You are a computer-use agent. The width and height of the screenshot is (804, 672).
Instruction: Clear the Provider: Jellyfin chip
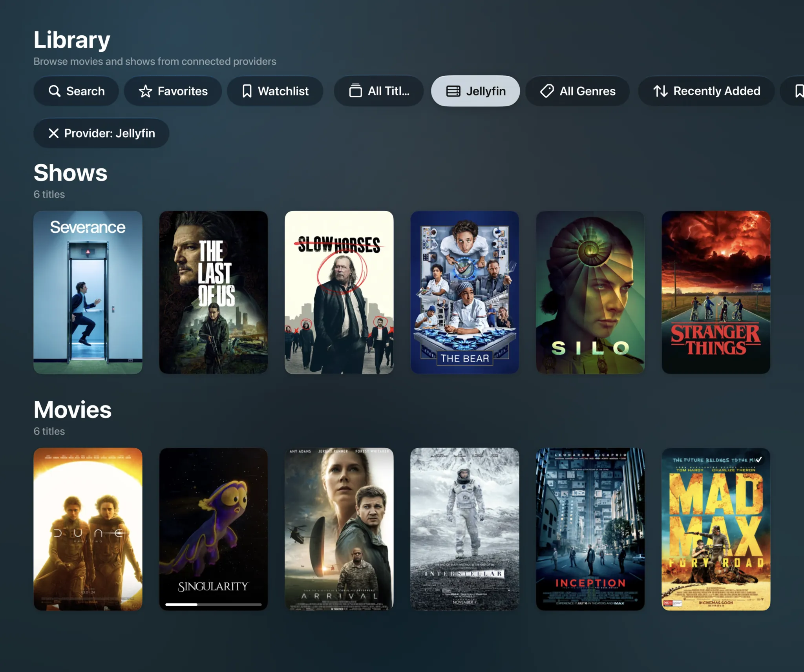[101, 133]
